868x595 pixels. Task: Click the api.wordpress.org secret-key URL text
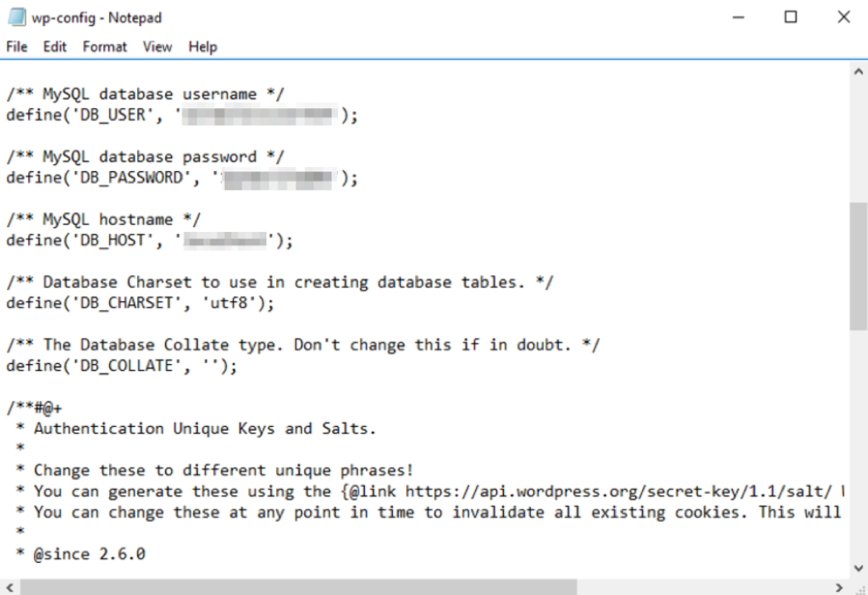pyautogui.click(x=618, y=492)
